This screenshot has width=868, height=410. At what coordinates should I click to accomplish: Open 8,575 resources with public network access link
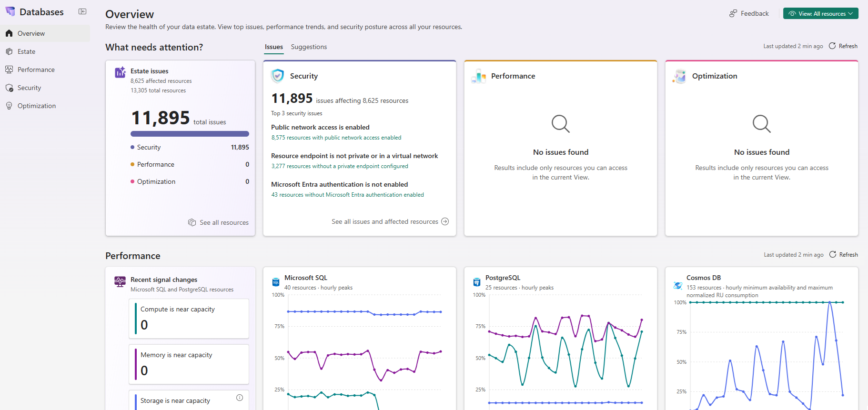coord(336,138)
